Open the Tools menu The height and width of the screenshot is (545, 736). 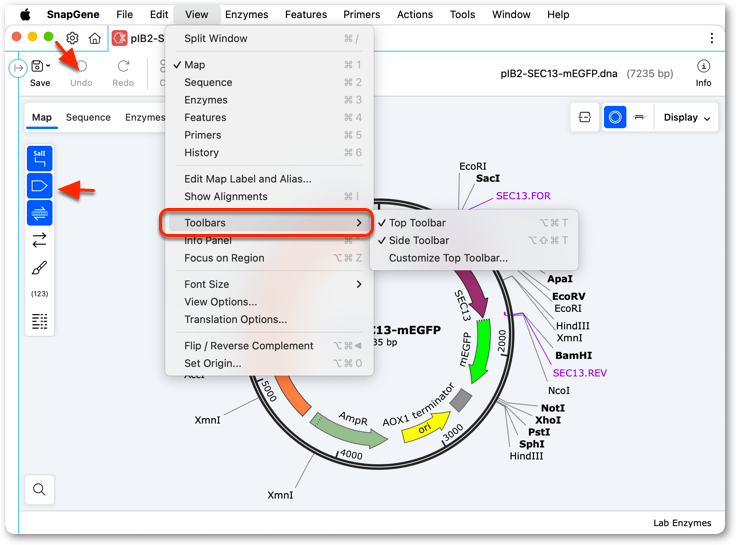pos(462,15)
